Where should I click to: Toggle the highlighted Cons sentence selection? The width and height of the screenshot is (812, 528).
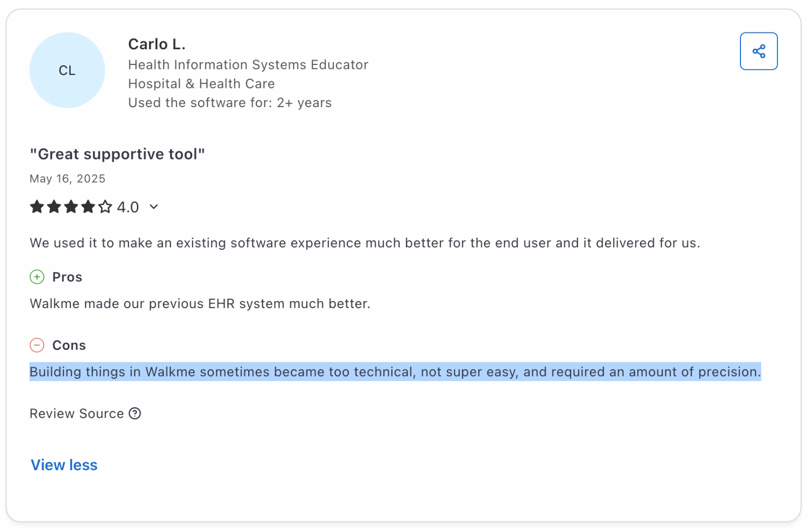395,372
